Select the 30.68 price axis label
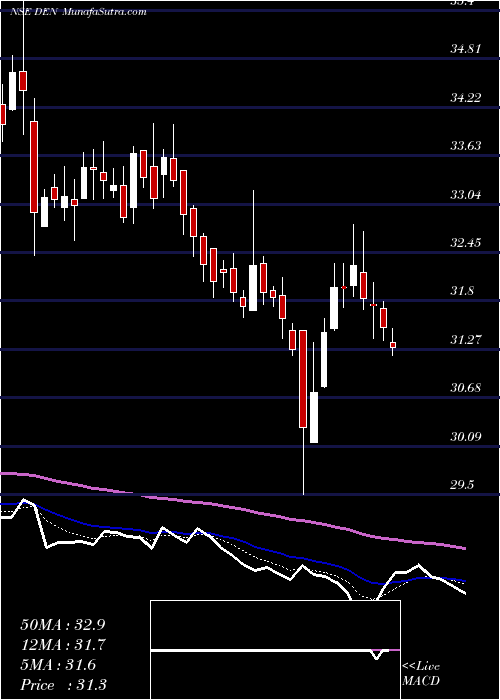 click(x=466, y=388)
